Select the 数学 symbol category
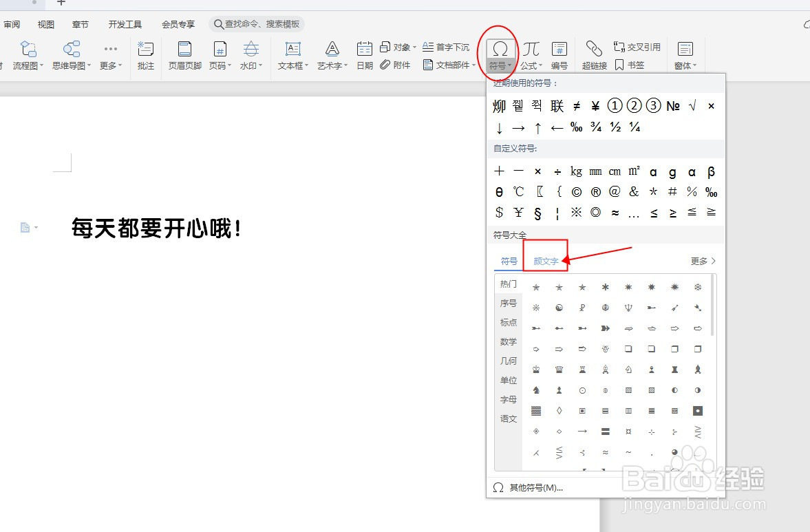 pos(508,341)
